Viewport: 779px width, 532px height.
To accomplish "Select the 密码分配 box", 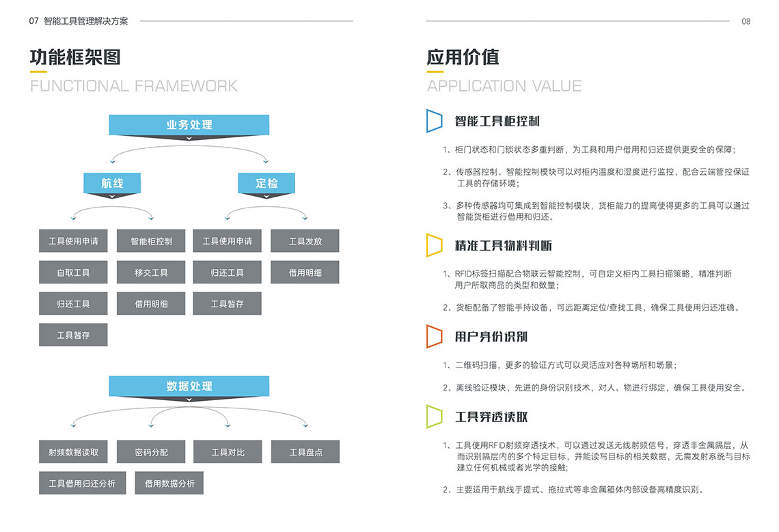I will [151, 452].
